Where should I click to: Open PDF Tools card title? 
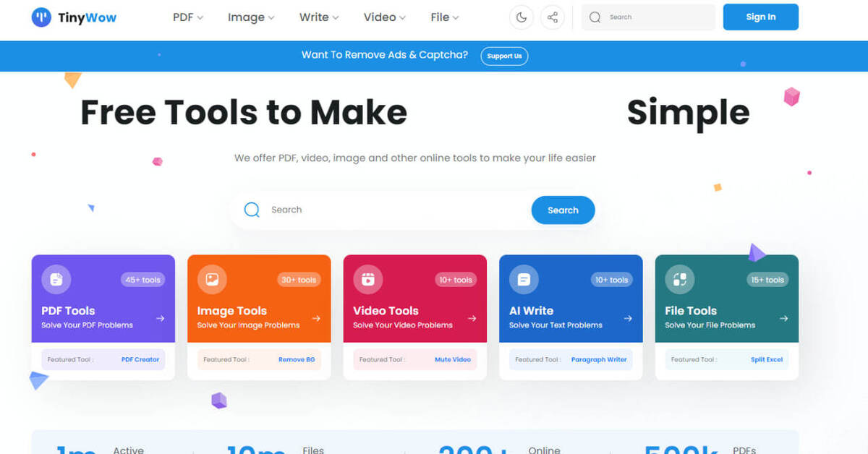[x=68, y=311]
